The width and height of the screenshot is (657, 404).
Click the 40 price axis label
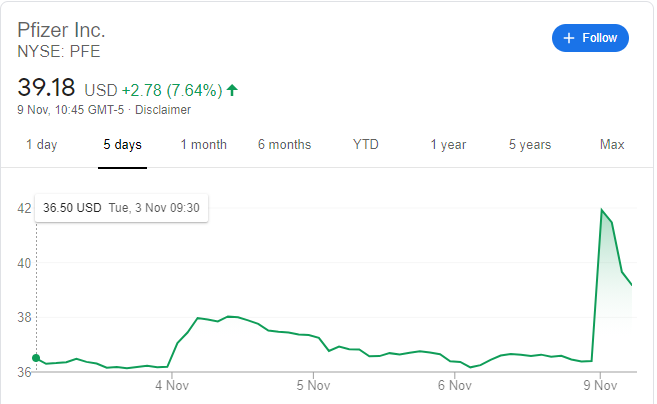coord(24,263)
